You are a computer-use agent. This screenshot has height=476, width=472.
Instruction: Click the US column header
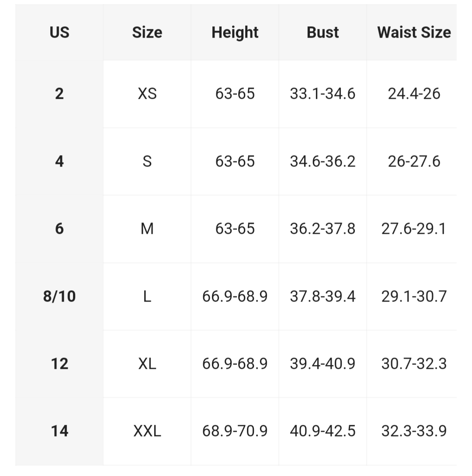point(59,32)
